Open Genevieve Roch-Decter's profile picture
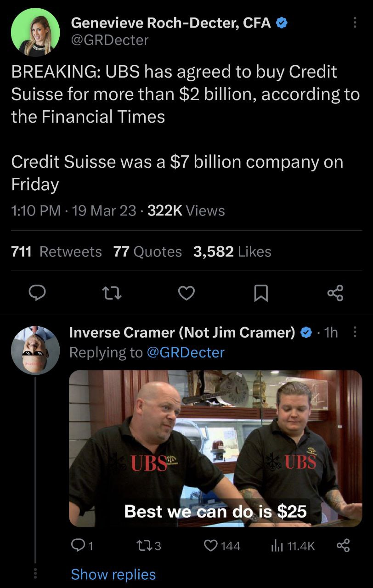Viewport: 373px width, 588px height. click(35, 32)
